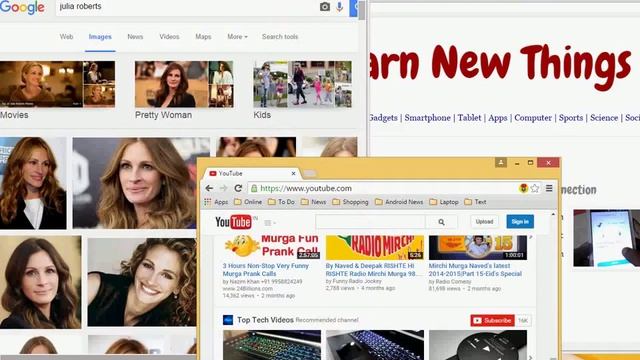640x360 pixels.
Task: Open the Shopping bookmarks folder
Action: tap(350, 202)
